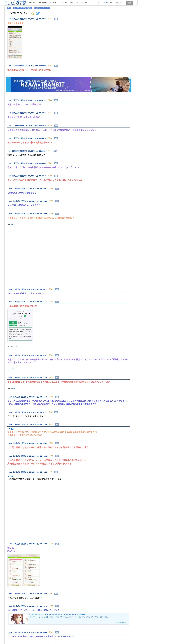Screen dimensions: 194x644
Task: Like post 12 with its heart icon
Action: point(50,213)
